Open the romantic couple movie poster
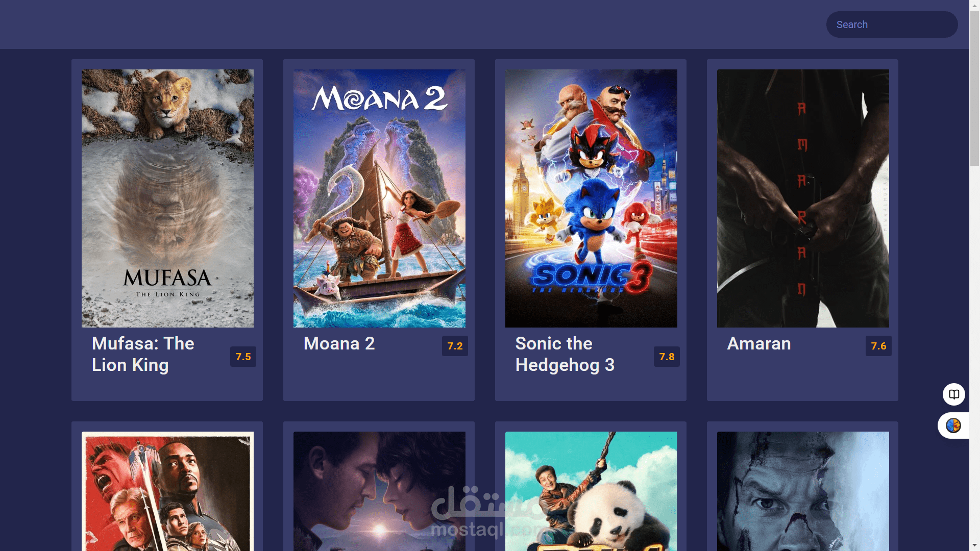 (x=379, y=491)
